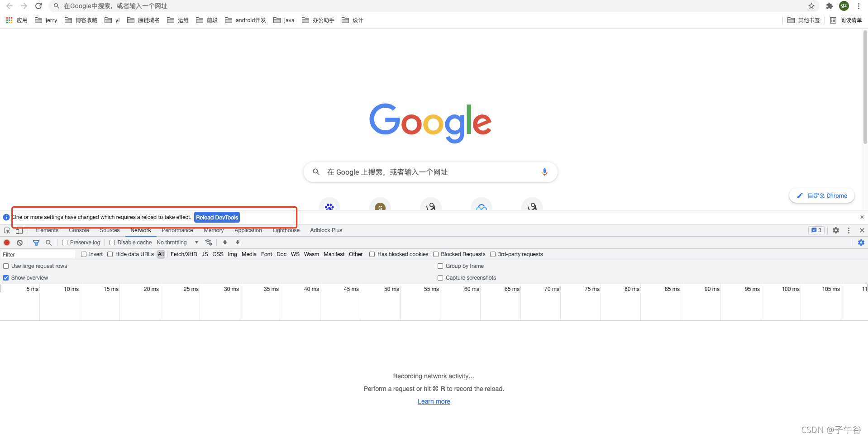The height and width of the screenshot is (438, 868).
Task: Check Has blocked cookies
Action: click(x=372, y=254)
